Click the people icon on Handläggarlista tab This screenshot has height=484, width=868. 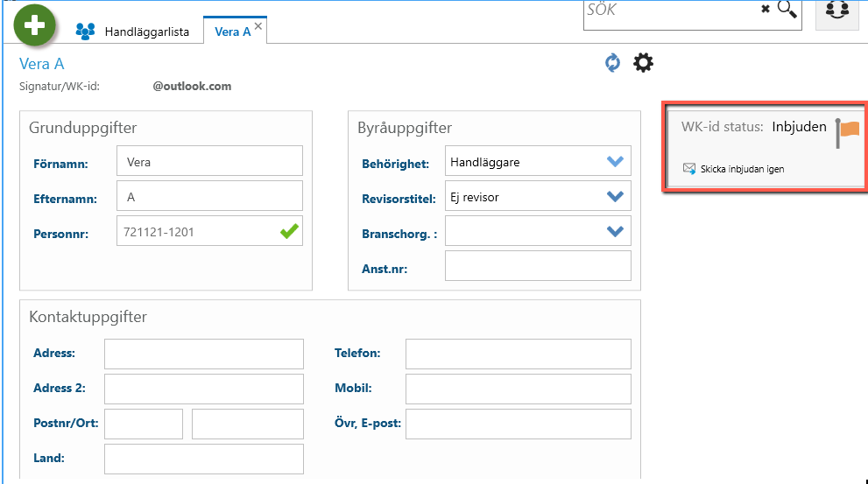(85, 32)
